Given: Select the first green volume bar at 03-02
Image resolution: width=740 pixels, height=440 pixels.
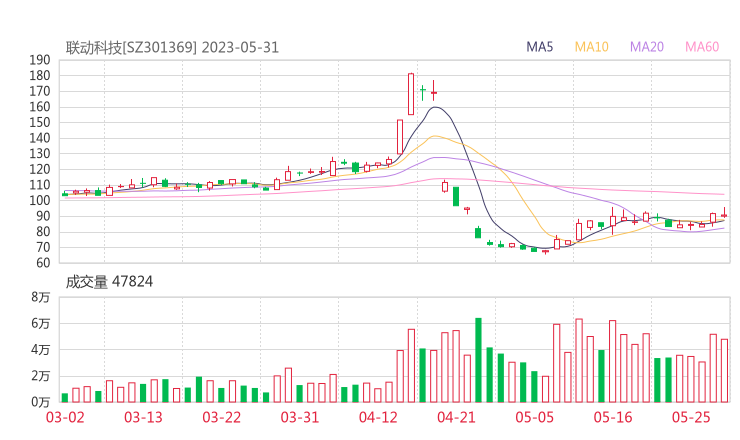Looking at the screenshot, I should tap(65, 398).
